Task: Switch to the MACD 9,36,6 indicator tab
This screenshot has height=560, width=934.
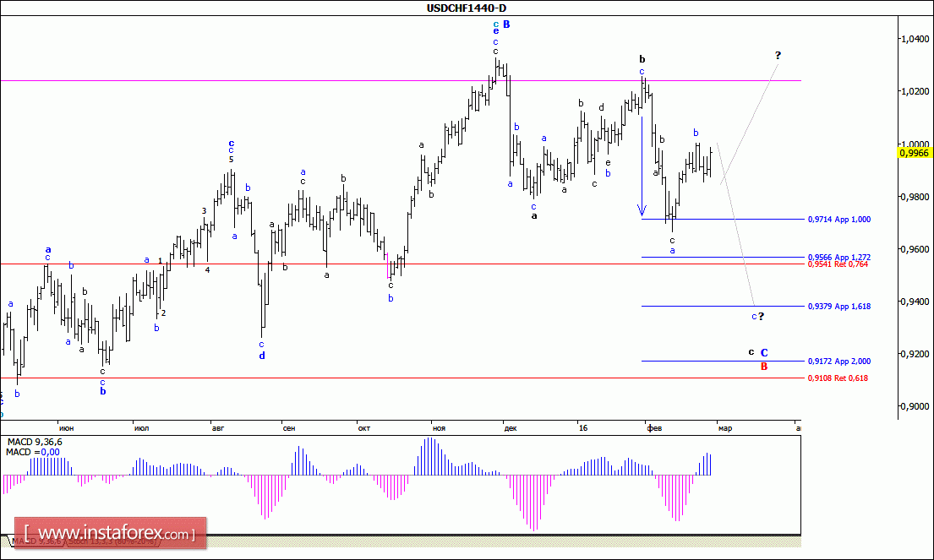Action: (x=37, y=541)
